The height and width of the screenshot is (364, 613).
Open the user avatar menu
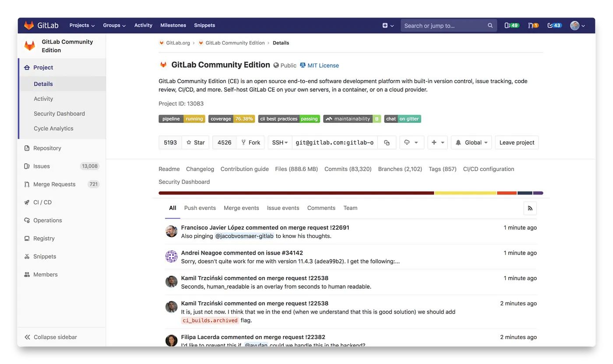coord(578,25)
